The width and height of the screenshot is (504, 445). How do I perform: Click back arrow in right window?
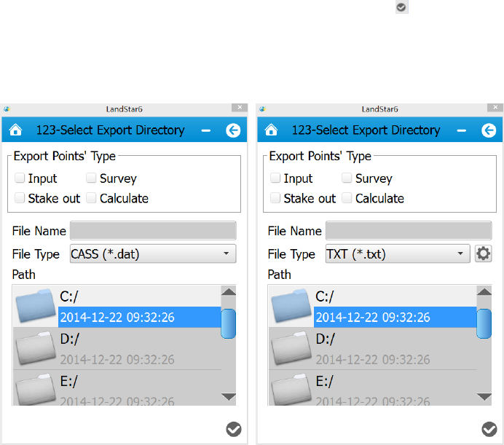[x=489, y=130]
